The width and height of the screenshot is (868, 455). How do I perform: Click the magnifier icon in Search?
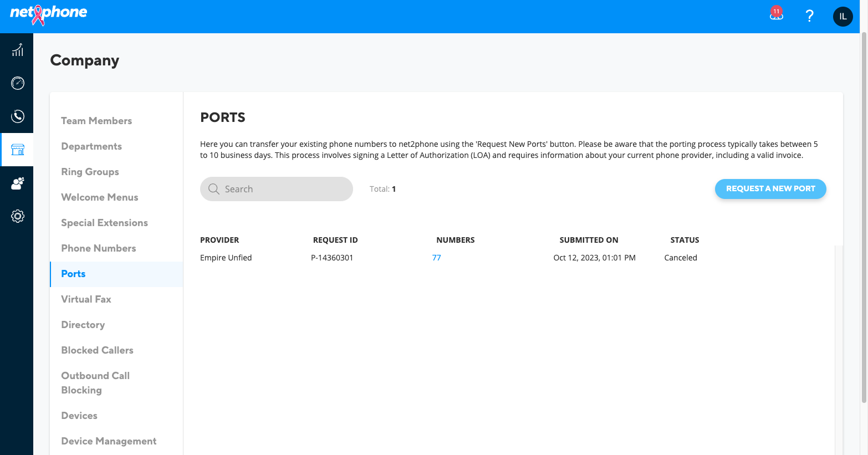point(214,189)
